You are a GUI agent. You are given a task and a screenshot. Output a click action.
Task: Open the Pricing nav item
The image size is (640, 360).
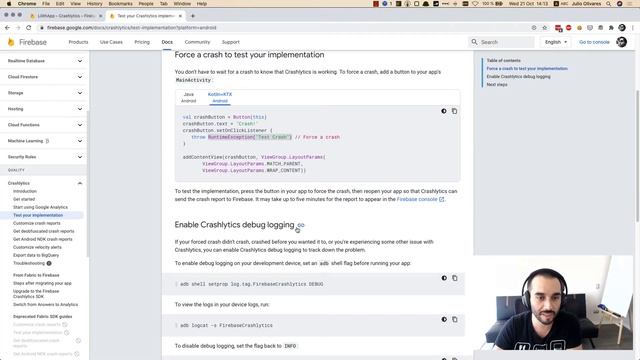(x=142, y=42)
